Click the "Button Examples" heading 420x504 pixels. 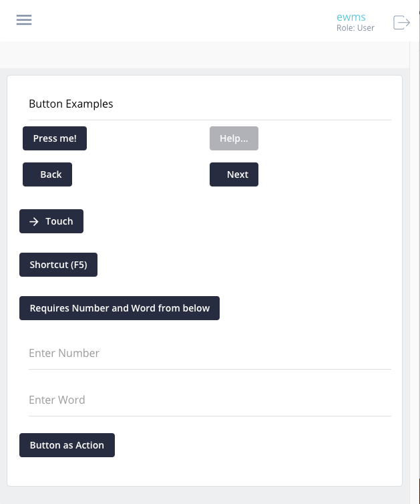click(x=71, y=104)
